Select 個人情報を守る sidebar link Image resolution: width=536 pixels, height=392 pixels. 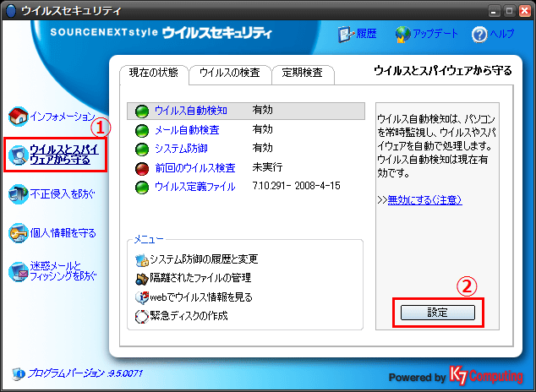click(63, 233)
